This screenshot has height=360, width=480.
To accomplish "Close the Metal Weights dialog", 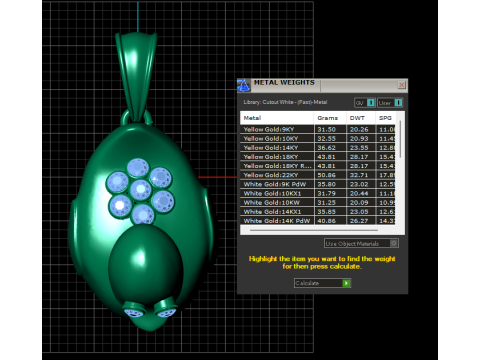I will pos(402,85).
